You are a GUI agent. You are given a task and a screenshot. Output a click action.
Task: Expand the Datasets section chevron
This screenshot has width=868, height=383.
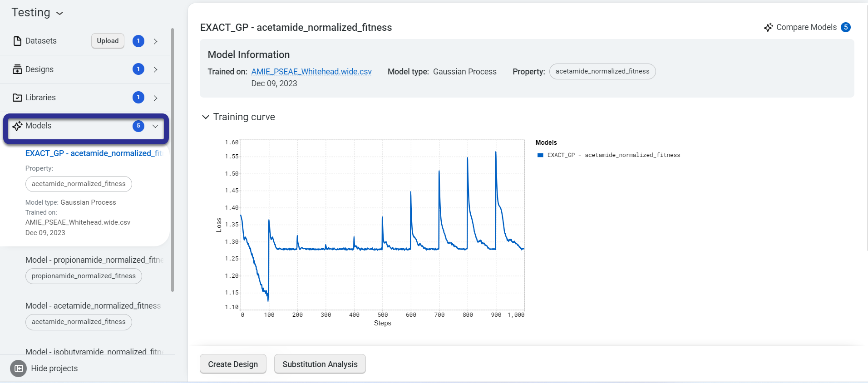pos(155,41)
